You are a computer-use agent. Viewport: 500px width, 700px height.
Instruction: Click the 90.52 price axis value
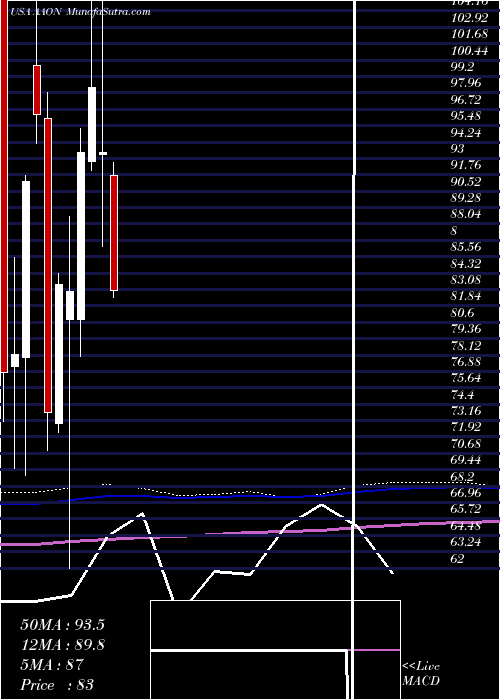pos(466,182)
